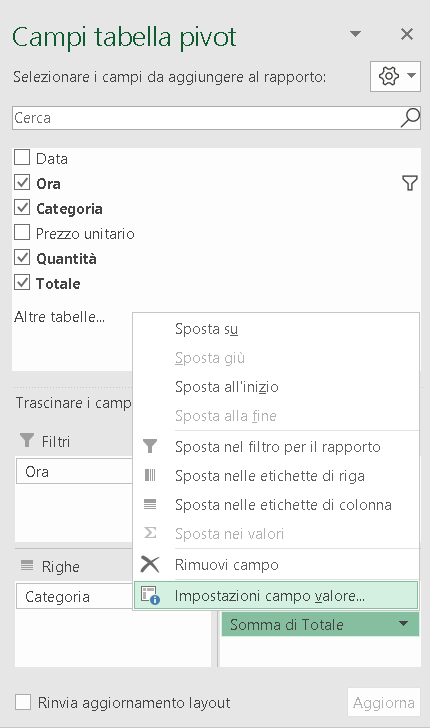The width and height of the screenshot is (430, 728).
Task: Check the Data field checkbox
Action: coord(22,157)
